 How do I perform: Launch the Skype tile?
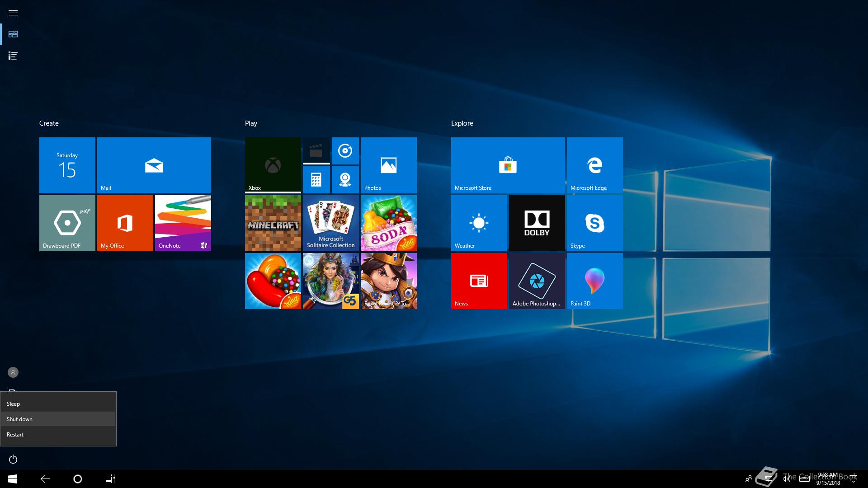(x=595, y=223)
